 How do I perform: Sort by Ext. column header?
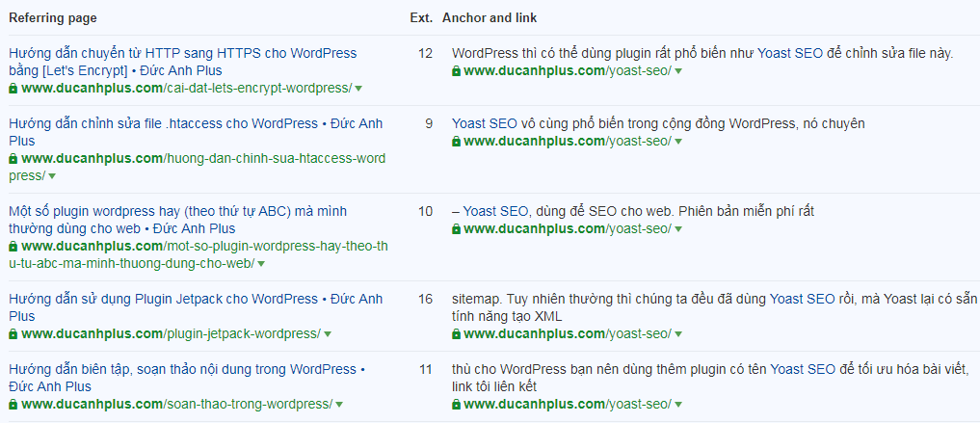pos(421,18)
